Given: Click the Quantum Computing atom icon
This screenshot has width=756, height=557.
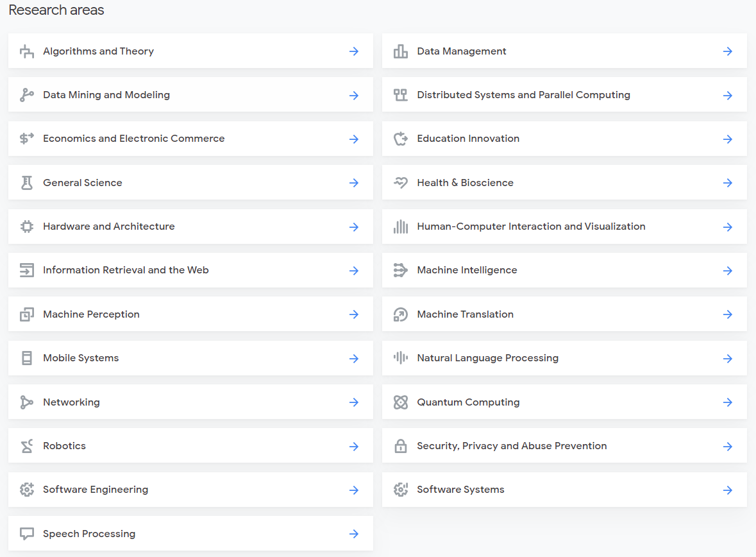Looking at the screenshot, I should click(401, 402).
